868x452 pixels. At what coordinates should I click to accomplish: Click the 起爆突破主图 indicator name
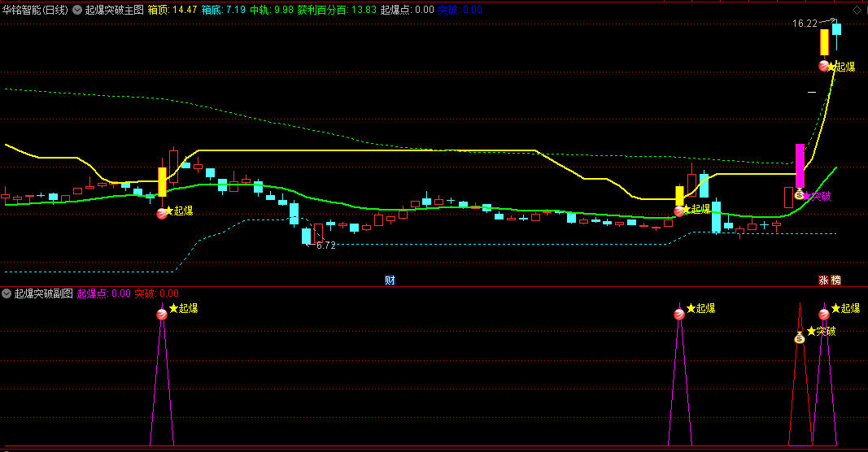[x=115, y=10]
